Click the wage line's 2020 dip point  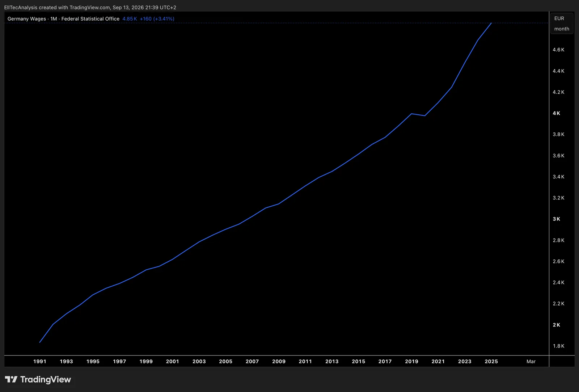425,115
